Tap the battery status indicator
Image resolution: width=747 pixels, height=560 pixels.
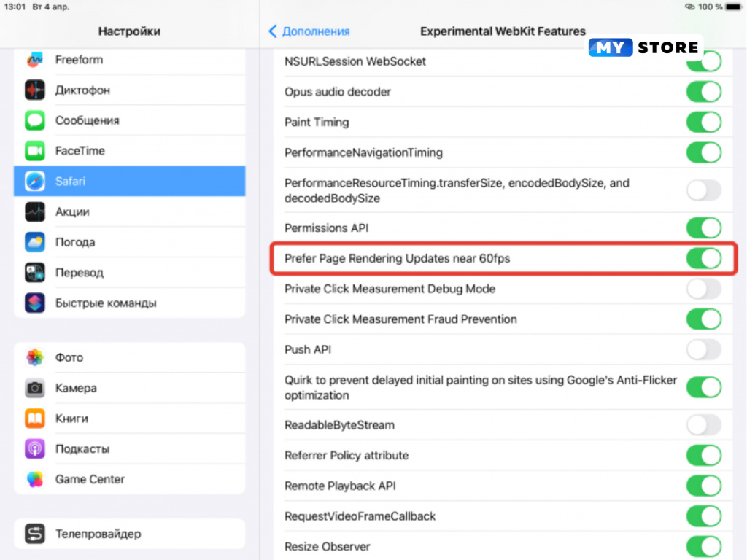(711, 7)
